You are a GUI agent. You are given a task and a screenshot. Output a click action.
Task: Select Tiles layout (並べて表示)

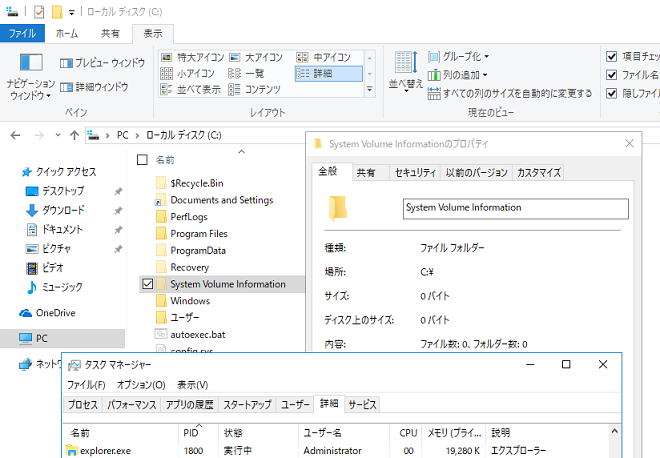click(190, 89)
